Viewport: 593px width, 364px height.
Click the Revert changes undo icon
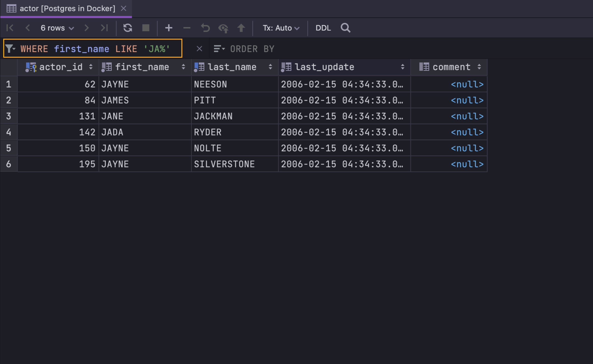coord(205,28)
